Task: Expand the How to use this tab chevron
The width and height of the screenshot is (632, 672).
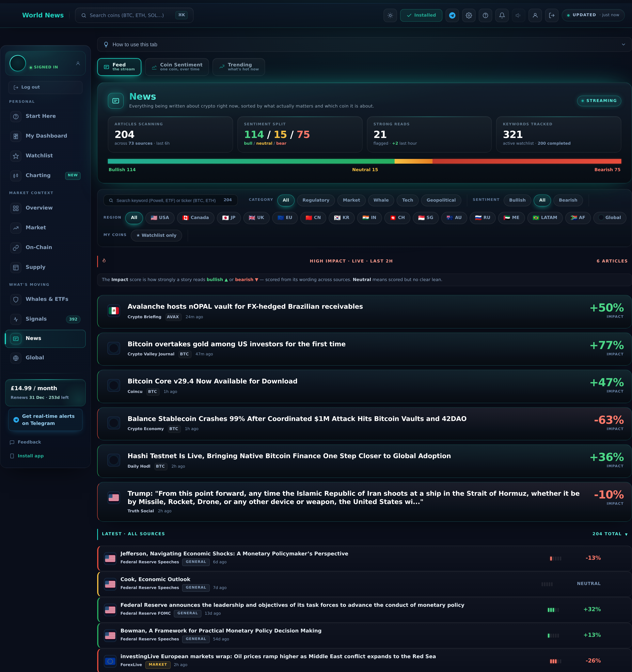Action: pyautogui.click(x=623, y=45)
